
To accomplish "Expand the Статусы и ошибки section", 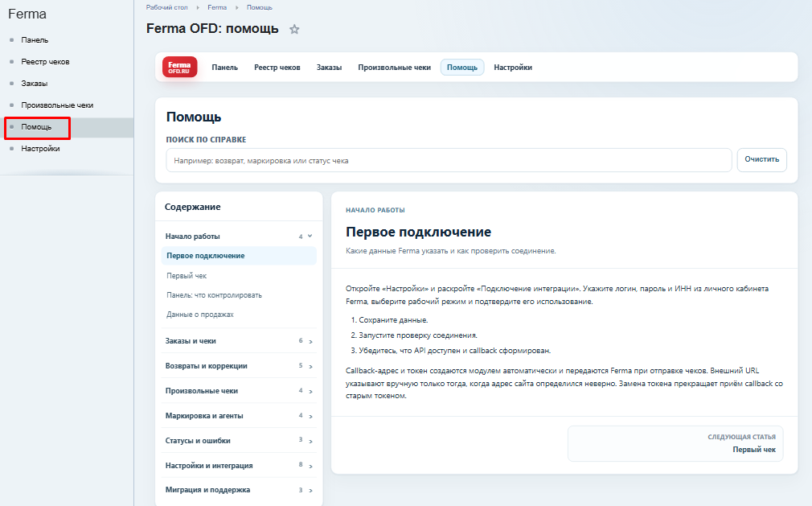I will pyautogui.click(x=239, y=440).
